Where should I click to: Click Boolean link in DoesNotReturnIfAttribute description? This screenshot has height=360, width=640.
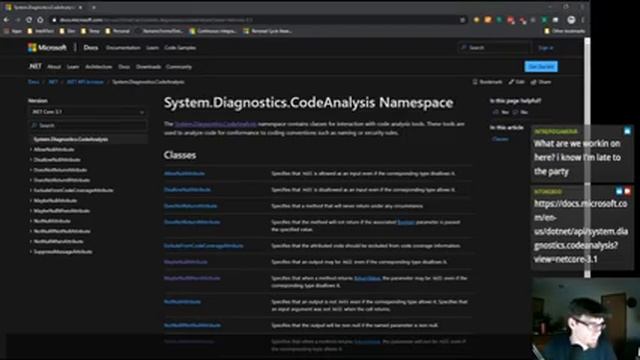point(406,222)
